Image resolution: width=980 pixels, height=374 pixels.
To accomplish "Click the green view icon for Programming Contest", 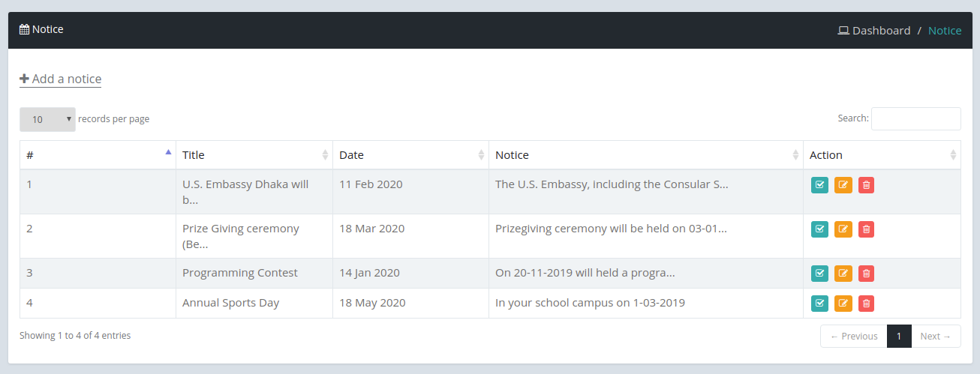I will pos(819,274).
